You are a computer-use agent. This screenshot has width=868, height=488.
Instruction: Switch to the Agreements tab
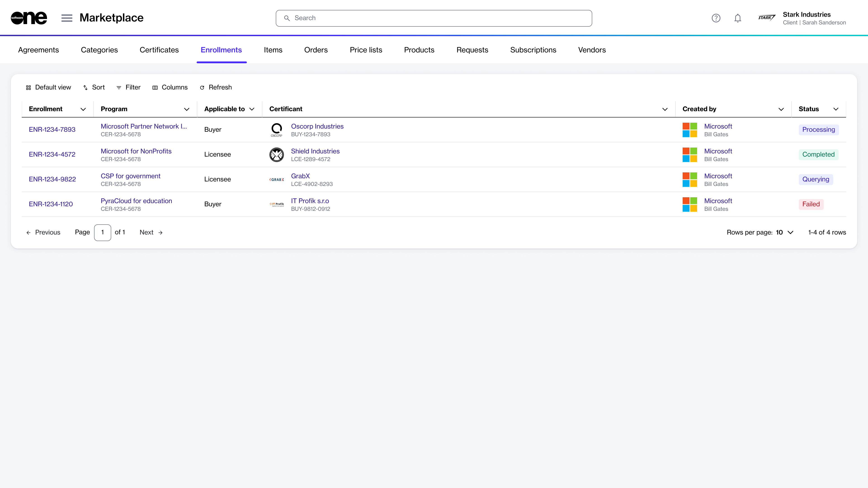pos(38,50)
